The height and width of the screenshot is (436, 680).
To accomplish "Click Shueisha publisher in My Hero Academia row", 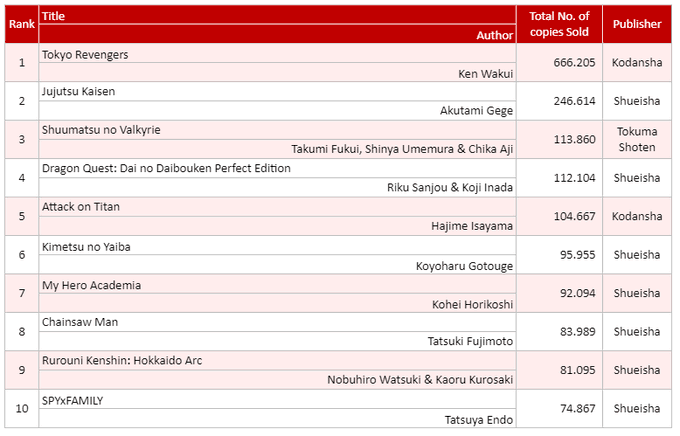I will click(637, 293).
